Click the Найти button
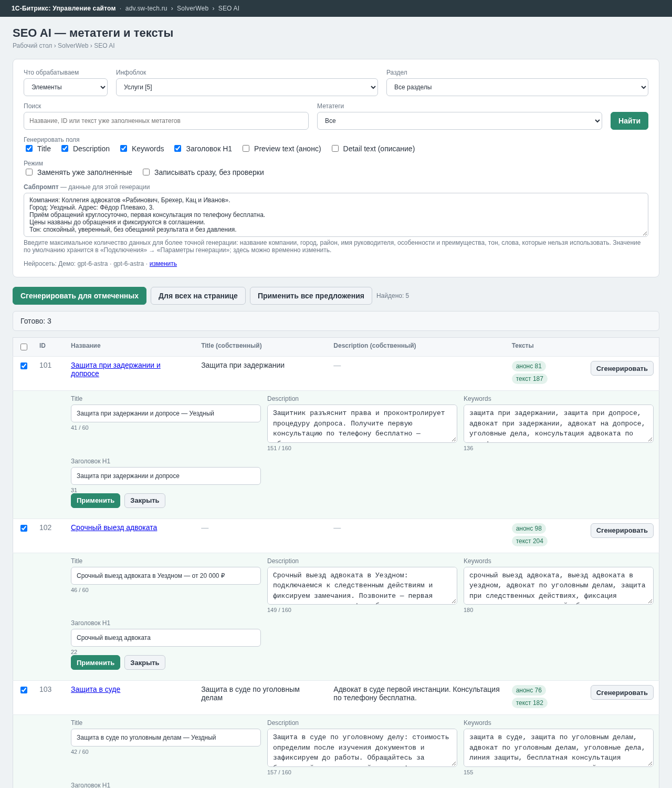672x788 pixels. [629, 121]
